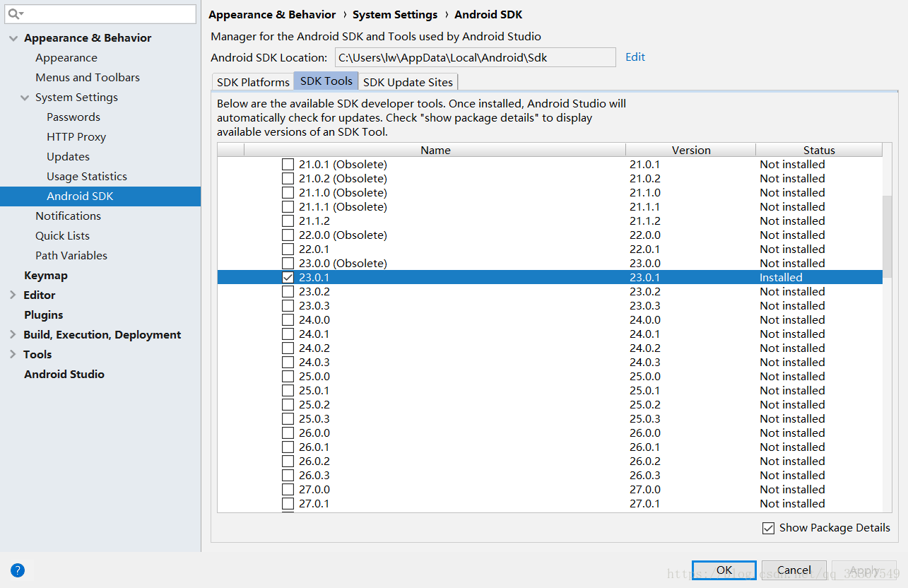
Task: Click version cell 22.0.0
Action: (645, 235)
